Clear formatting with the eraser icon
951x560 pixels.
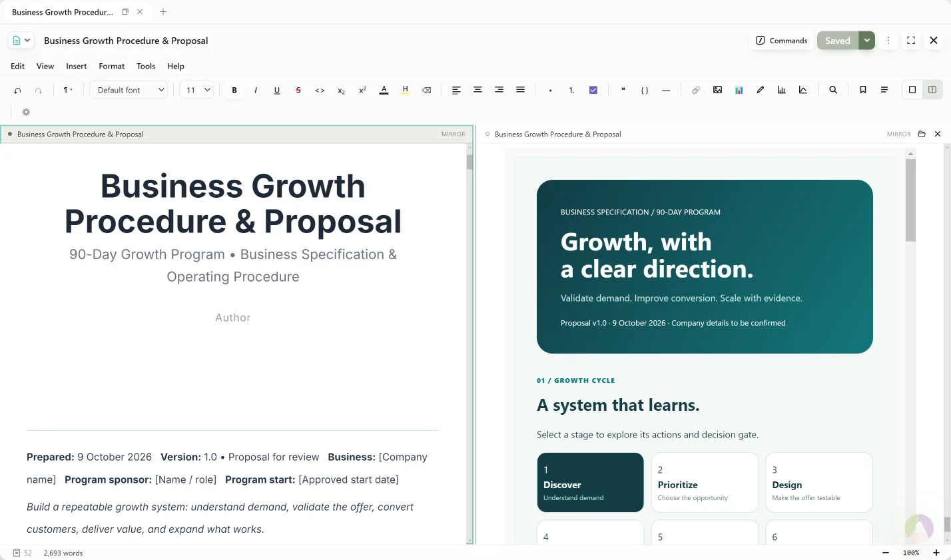coord(427,90)
